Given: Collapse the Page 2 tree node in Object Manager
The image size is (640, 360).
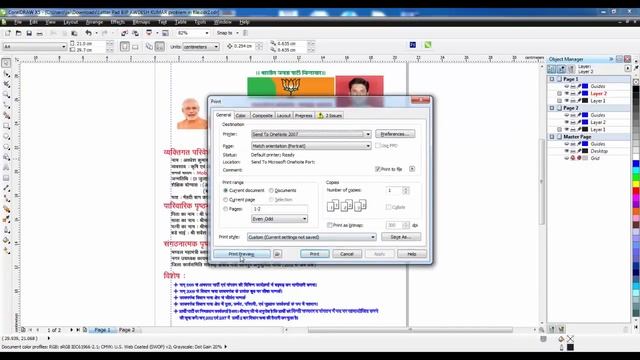Looking at the screenshot, I should pyautogui.click(x=552, y=108).
